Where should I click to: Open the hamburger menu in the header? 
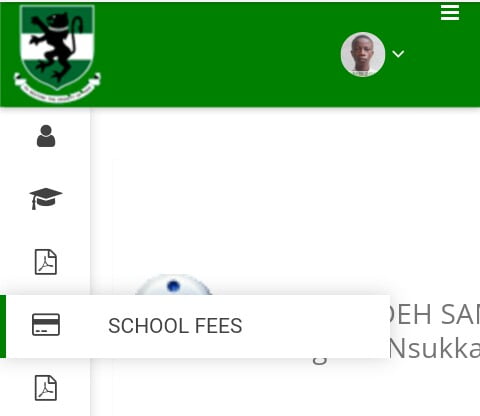pos(450,13)
